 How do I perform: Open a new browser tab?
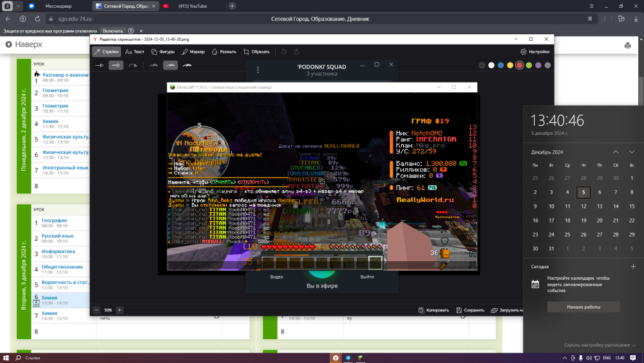tap(232, 6)
